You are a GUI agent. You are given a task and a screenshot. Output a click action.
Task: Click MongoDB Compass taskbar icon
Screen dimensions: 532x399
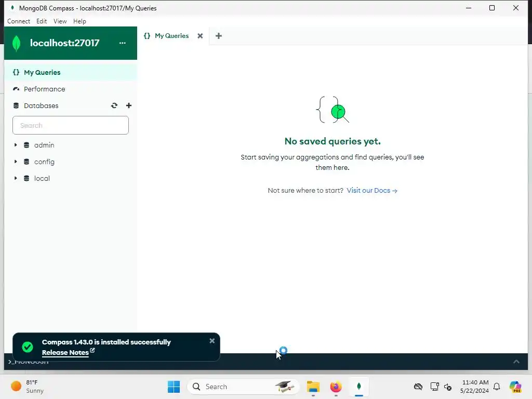point(359,387)
